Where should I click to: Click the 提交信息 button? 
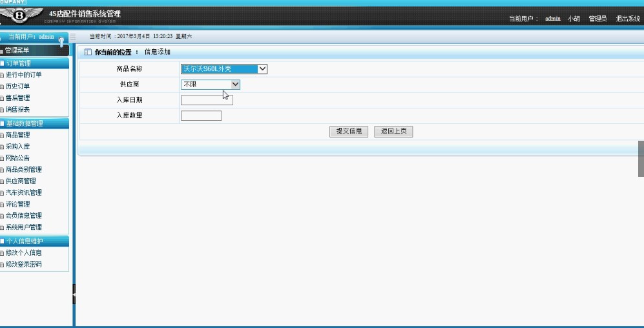click(x=349, y=132)
